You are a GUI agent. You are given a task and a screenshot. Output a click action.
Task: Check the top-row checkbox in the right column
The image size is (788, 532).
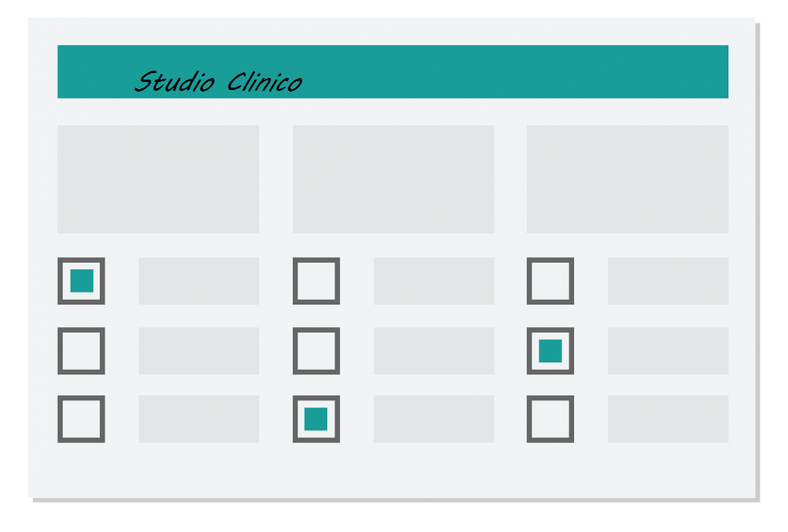pyautogui.click(x=550, y=280)
